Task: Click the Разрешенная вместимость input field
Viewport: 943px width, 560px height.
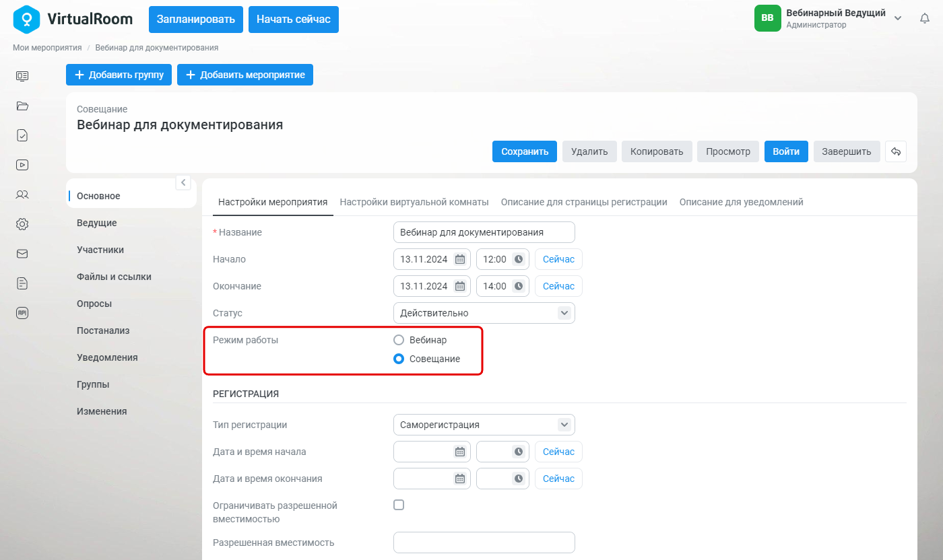Action: (484, 542)
